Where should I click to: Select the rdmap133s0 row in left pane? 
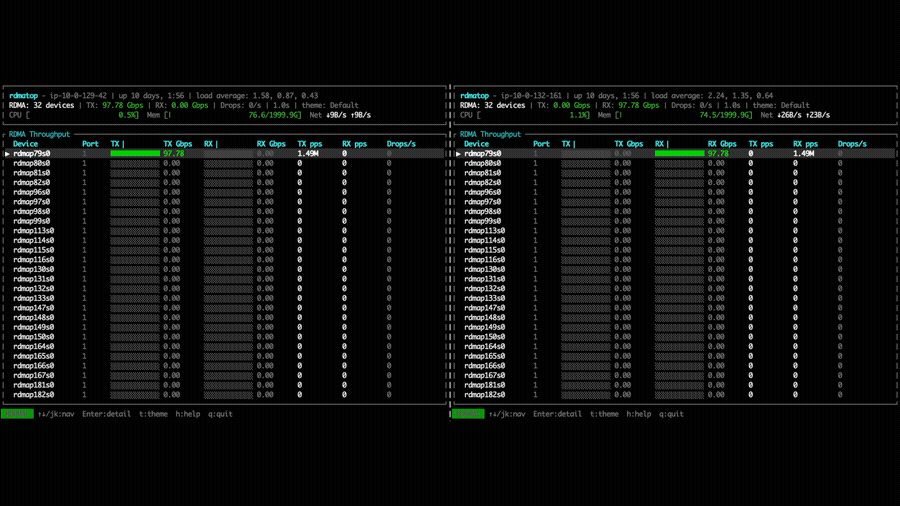pyautogui.click(x=224, y=298)
